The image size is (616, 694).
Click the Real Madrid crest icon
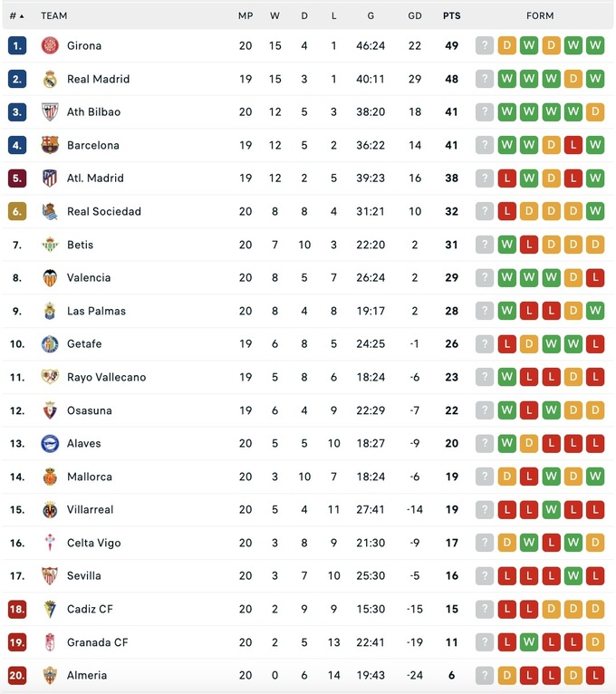50,79
